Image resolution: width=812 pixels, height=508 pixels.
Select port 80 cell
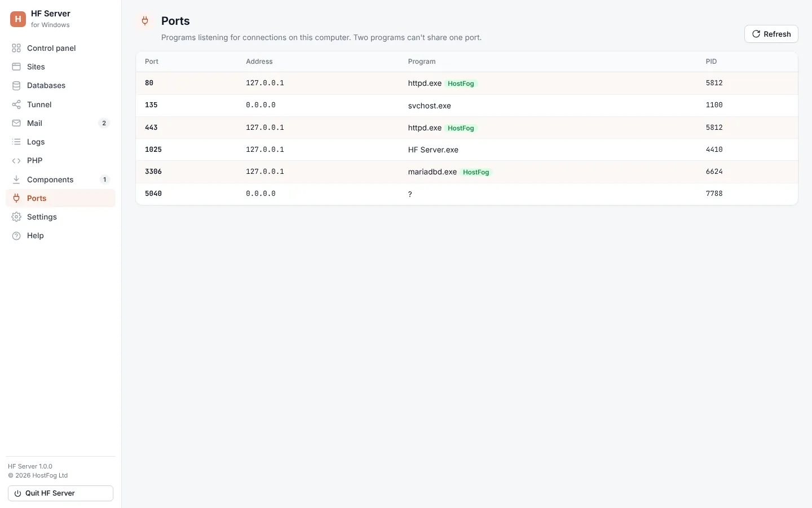pyautogui.click(x=149, y=83)
